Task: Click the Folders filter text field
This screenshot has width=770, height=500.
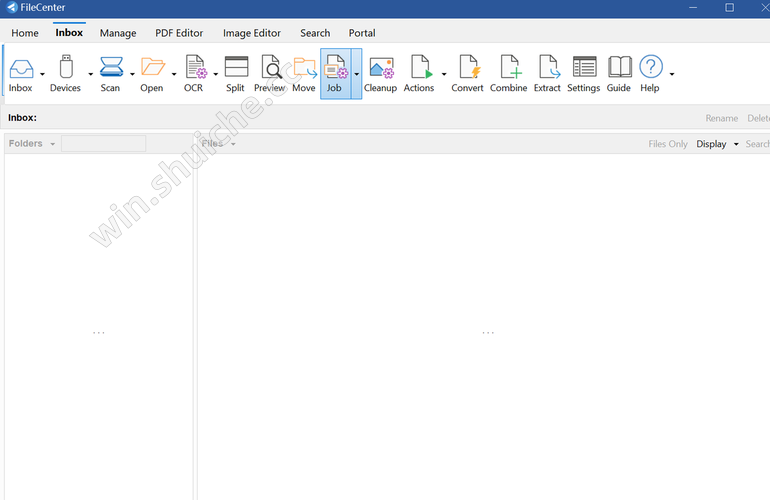Action: pos(103,144)
